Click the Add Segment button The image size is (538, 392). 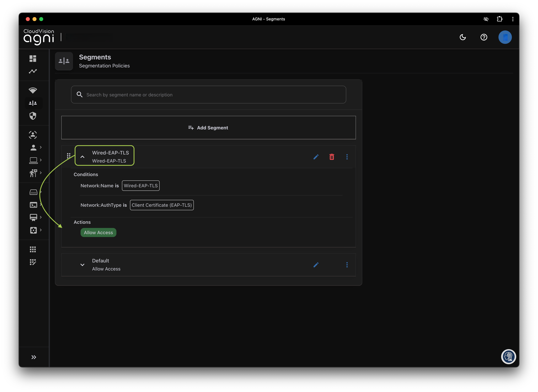click(208, 128)
